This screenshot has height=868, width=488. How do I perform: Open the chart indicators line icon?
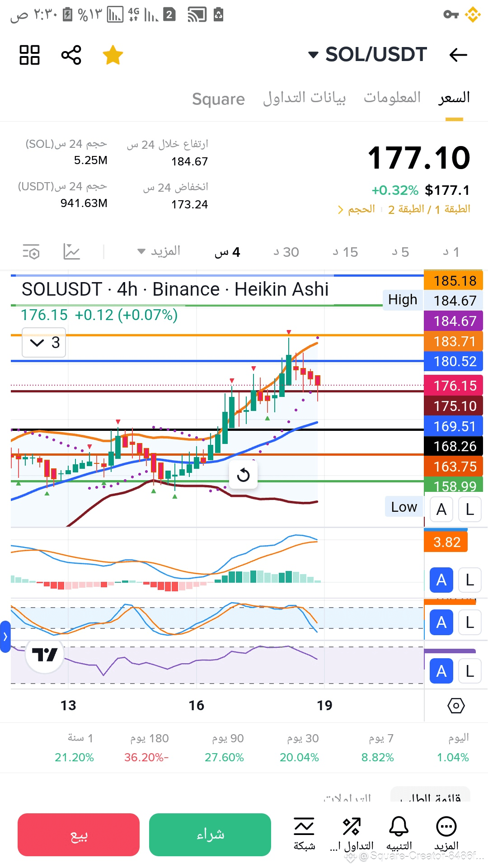tap(72, 252)
